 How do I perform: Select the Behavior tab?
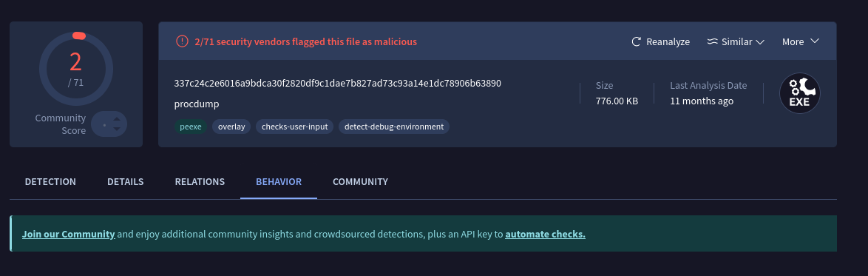coord(279,182)
